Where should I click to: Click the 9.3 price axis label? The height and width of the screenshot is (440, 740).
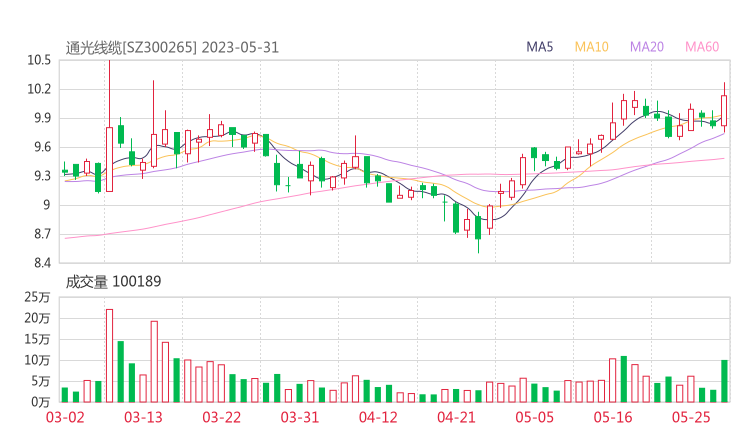(42, 176)
